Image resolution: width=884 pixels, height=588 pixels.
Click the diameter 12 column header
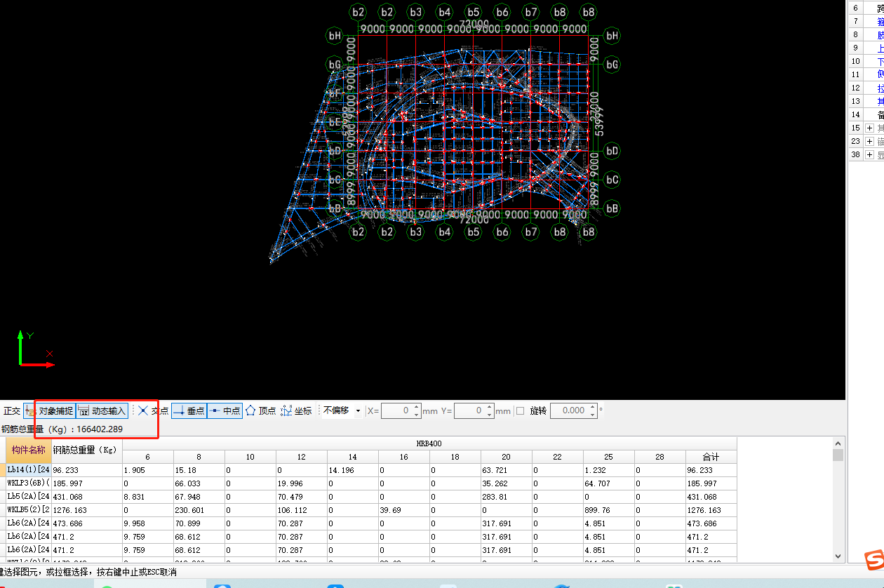[x=301, y=457]
